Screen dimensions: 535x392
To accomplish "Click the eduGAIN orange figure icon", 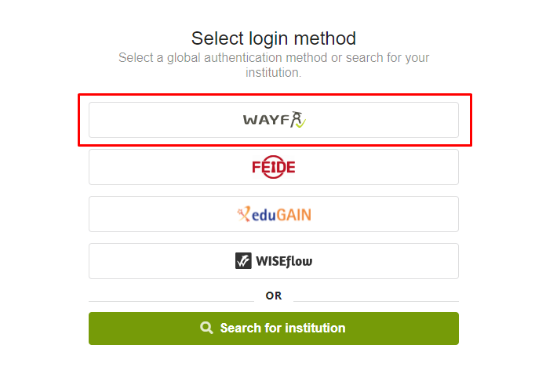I will (x=244, y=213).
